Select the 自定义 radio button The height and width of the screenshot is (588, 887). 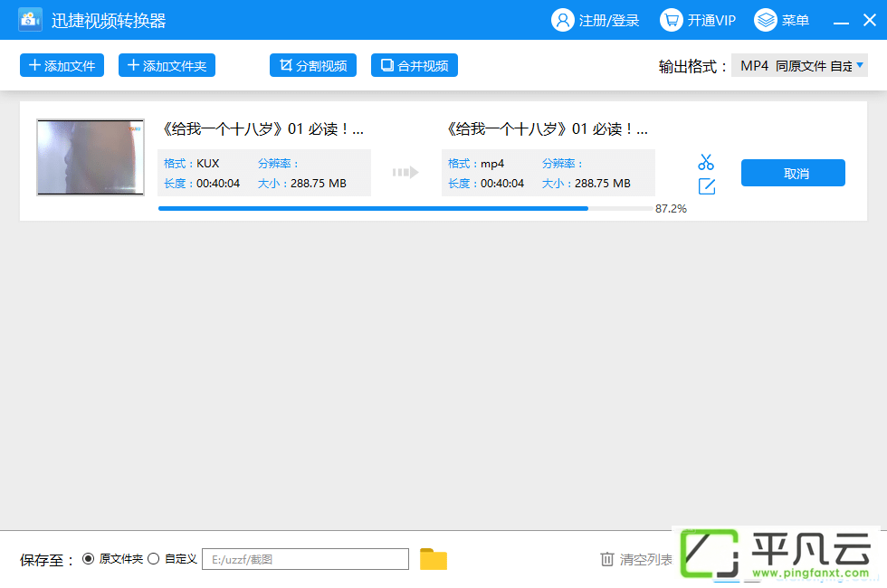[153, 559]
